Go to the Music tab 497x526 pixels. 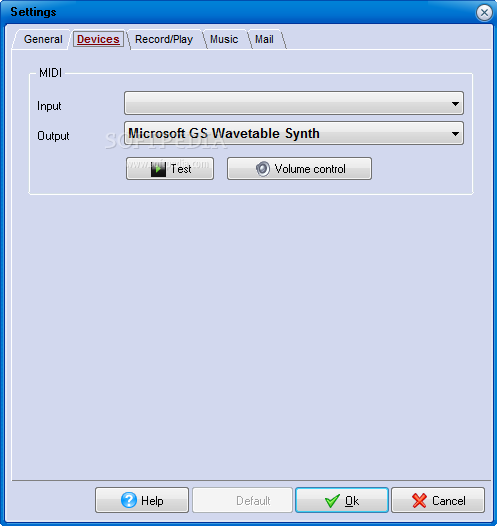224,39
